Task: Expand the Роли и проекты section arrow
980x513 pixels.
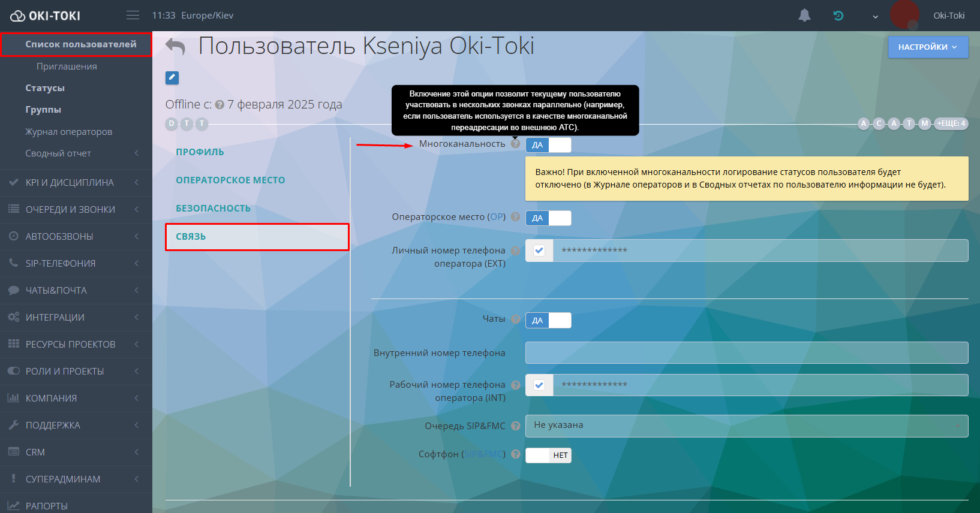Action: click(x=137, y=371)
